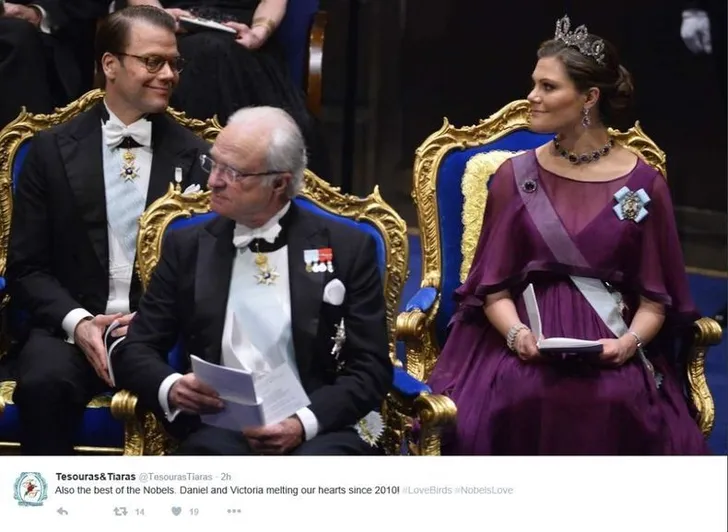Open the three-dots more options menu
Viewport: 728px width, 532px height.
(234, 511)
